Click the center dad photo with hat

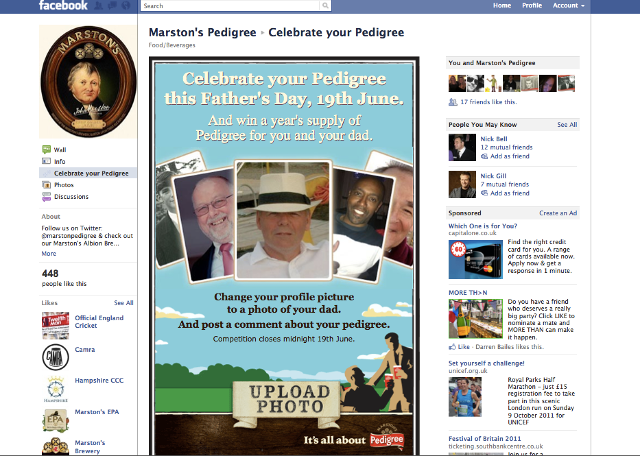click(x=283, y=220)
